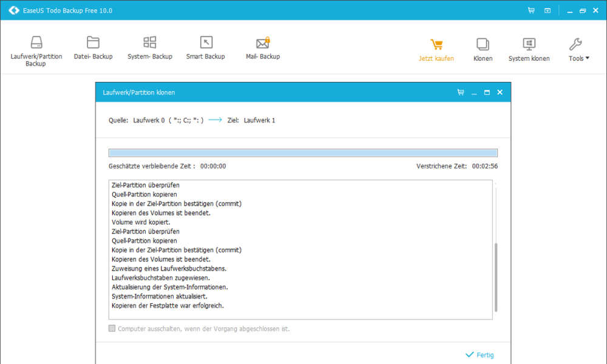Select 'Aktualisierung der System-Informationen.' log line

169,287
